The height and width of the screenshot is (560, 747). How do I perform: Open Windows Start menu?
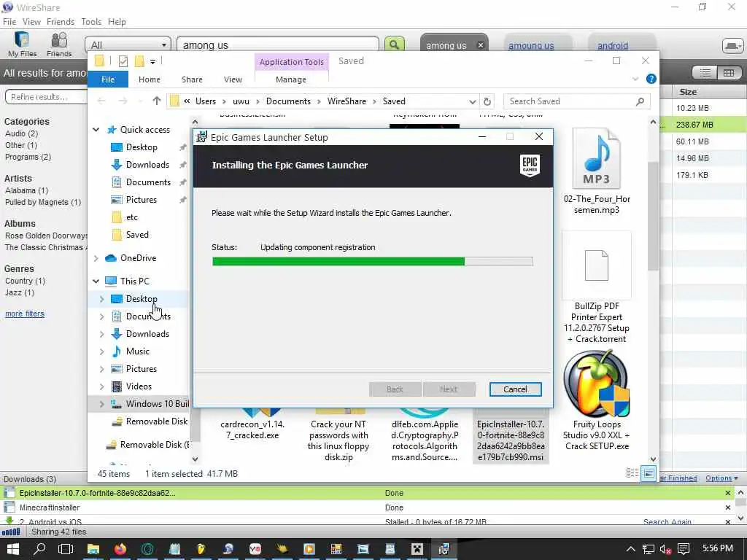click(x=12, y=549)
